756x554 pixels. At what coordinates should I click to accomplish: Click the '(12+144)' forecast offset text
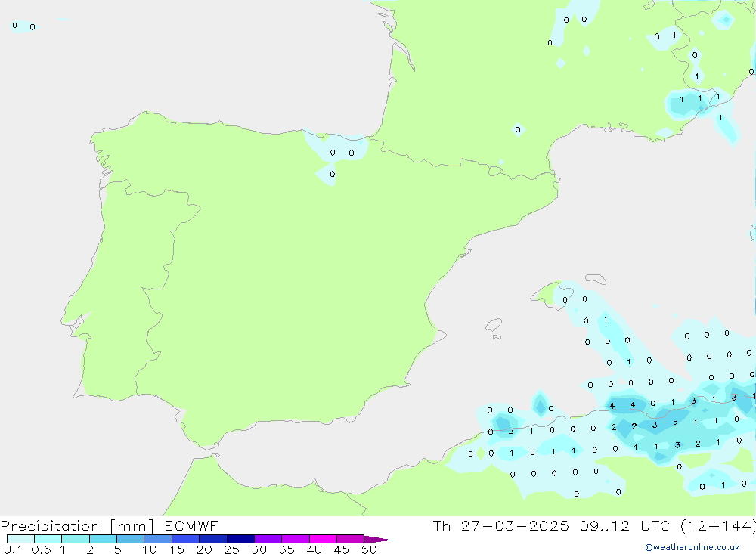point(718,526)
